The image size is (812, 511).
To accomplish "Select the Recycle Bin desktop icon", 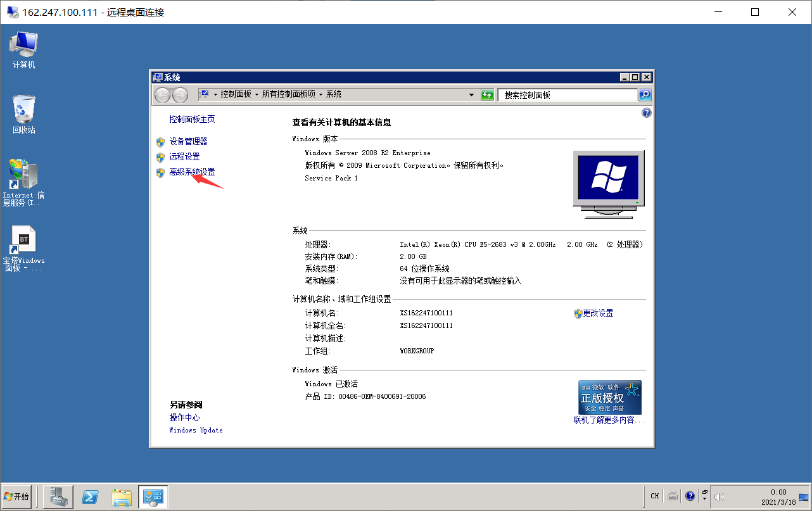I will [x=23, y=115].
